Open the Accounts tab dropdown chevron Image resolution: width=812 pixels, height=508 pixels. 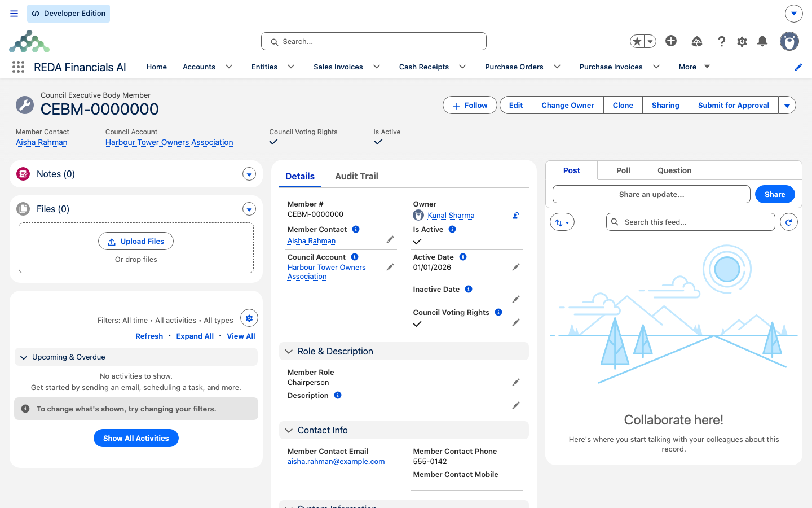(x=229, y=67)
